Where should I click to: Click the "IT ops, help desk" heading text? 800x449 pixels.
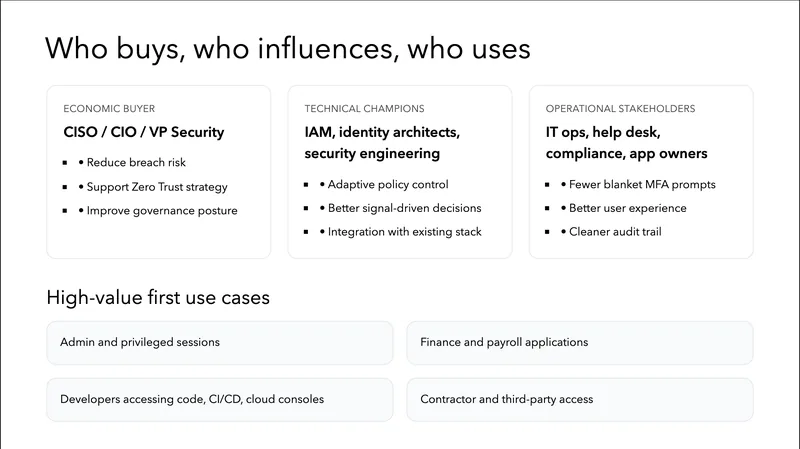[604, 132]
